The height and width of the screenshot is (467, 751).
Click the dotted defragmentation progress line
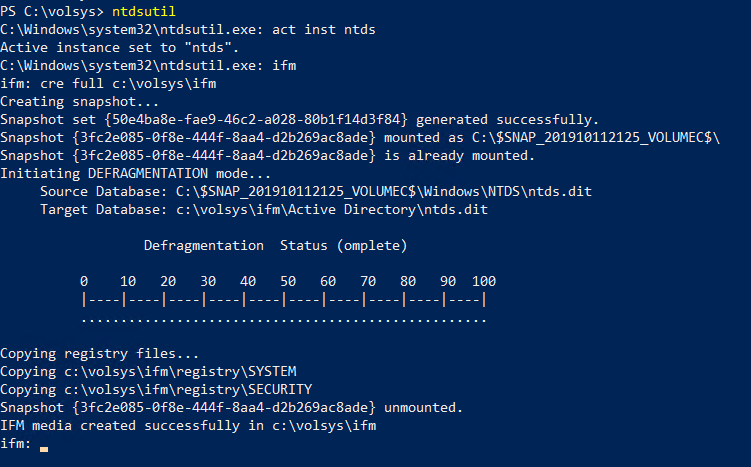283,318
